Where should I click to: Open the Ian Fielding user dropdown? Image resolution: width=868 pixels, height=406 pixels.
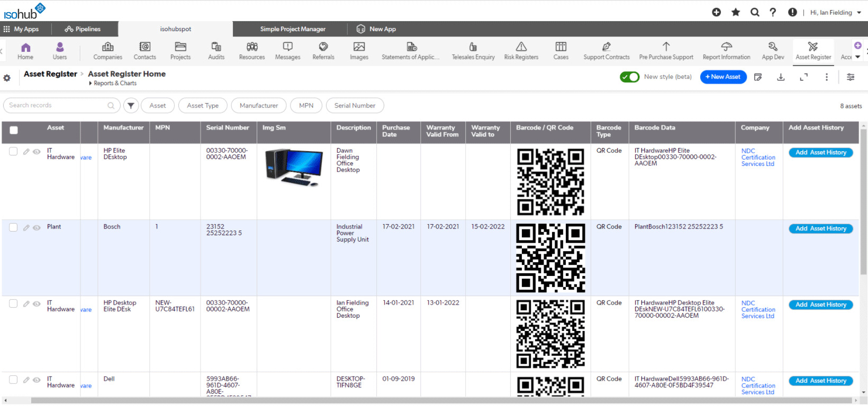pyautogui.click(x=836, y=12)
